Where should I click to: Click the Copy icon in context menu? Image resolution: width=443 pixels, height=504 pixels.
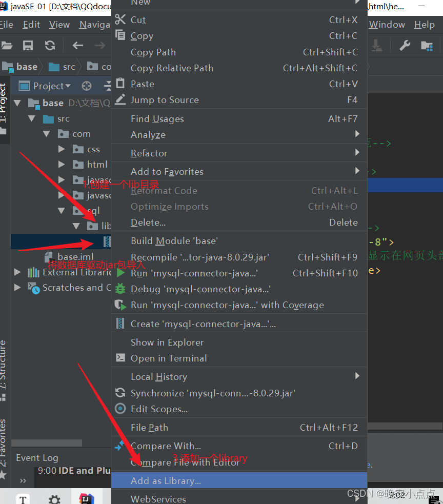[120, 35]
